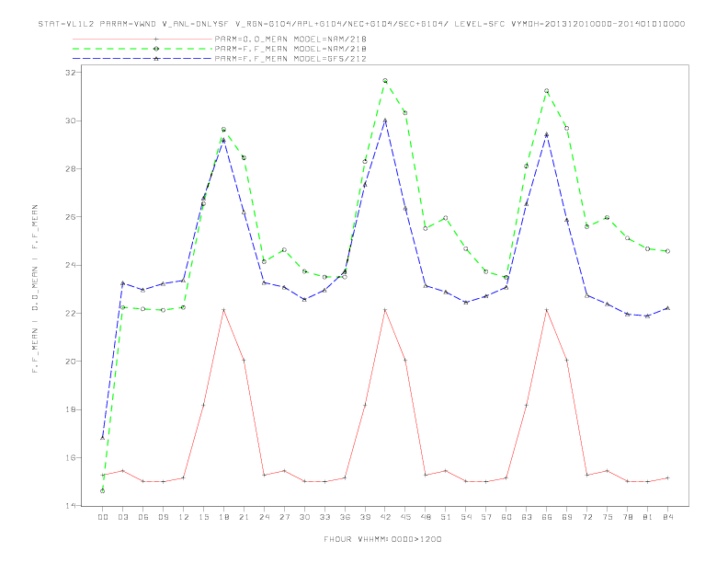This screenshot has height=563, width=728.
Task: Click x-axis tick label 03
Action: (x=122, y=517)
